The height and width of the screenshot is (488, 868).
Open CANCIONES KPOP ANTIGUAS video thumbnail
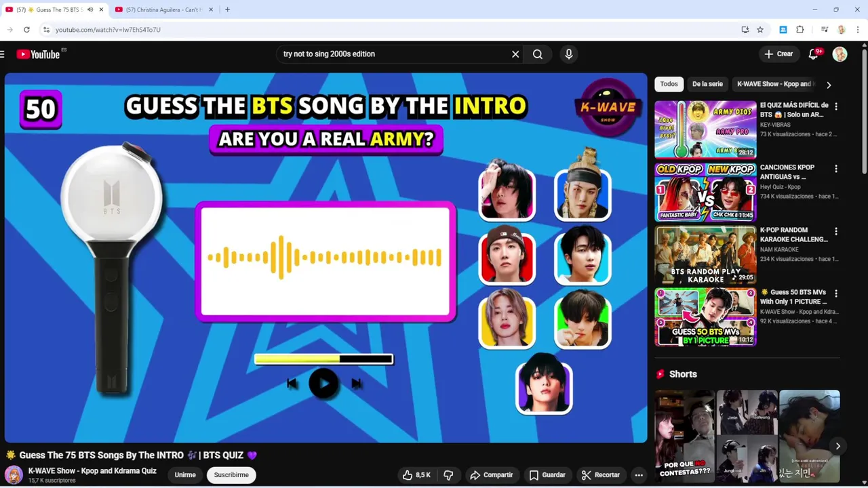pyautogui.click(x=705, y=192)
